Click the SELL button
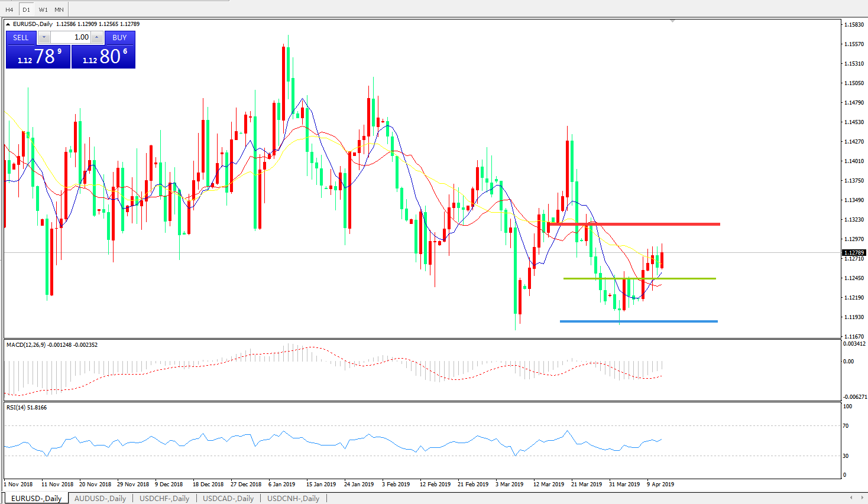Image resolution: width=868 pixels, height=504 pixels. pyautogui.click(x=21, y=37)
